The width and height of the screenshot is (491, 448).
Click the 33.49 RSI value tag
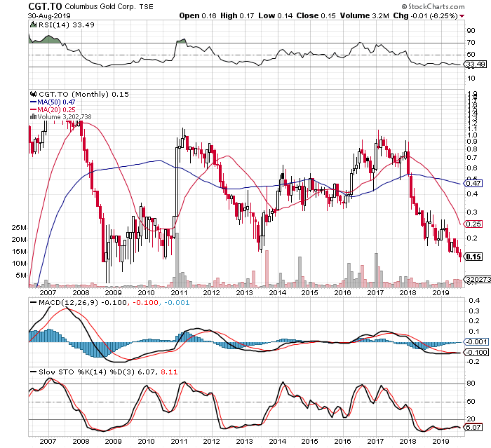[x=476, y=65]
